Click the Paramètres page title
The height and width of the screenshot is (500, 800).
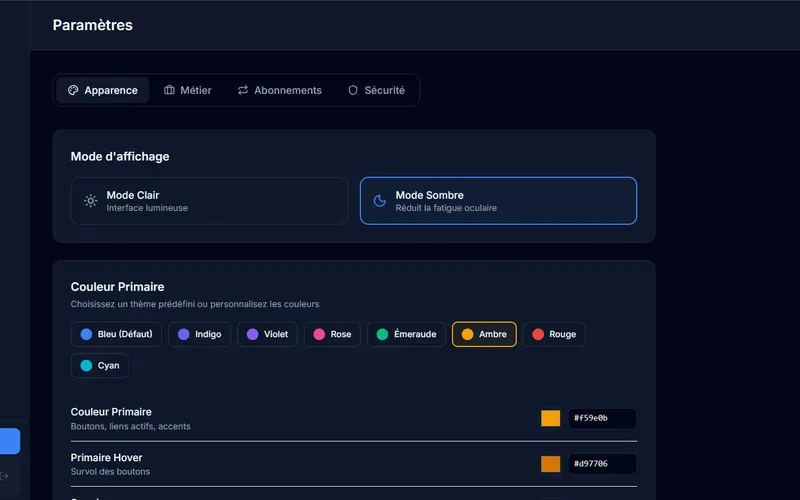pos(93,25)
